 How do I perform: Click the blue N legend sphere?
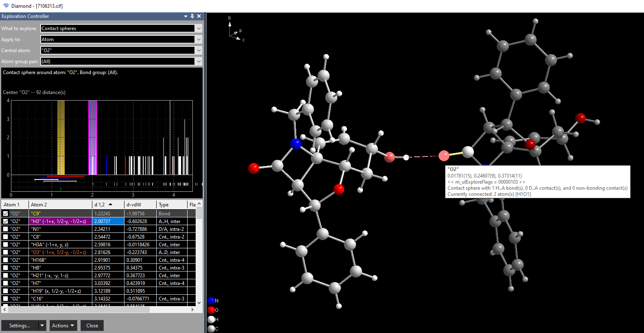tap(211, 301)
